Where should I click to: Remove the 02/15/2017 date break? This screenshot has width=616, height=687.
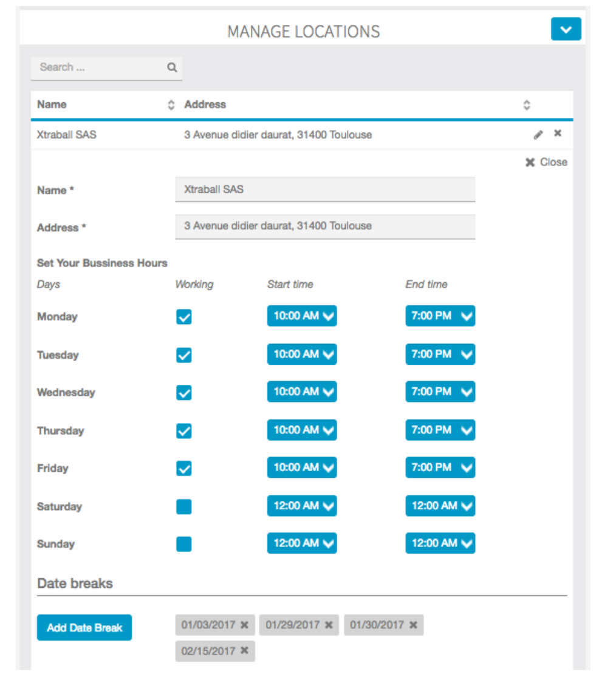244,651
